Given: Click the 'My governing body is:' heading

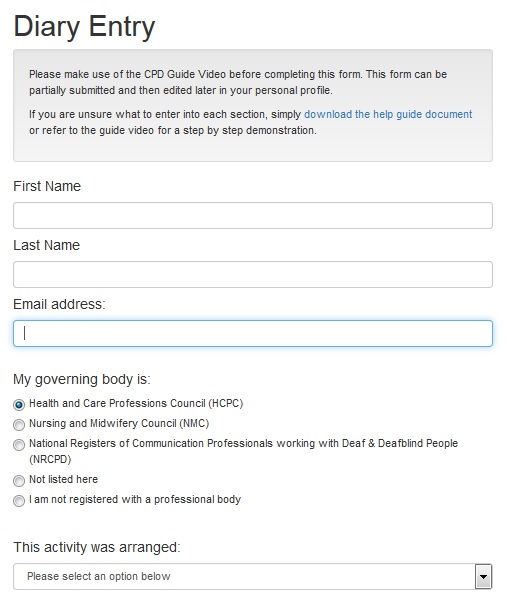Looking at the screenshot, I should [x=82, y=379].
